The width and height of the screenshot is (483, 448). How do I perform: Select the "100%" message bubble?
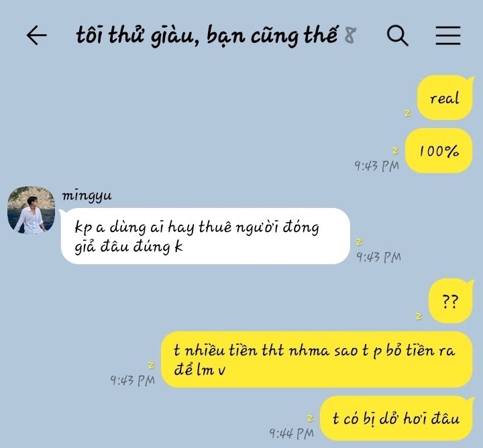(439, 151)
